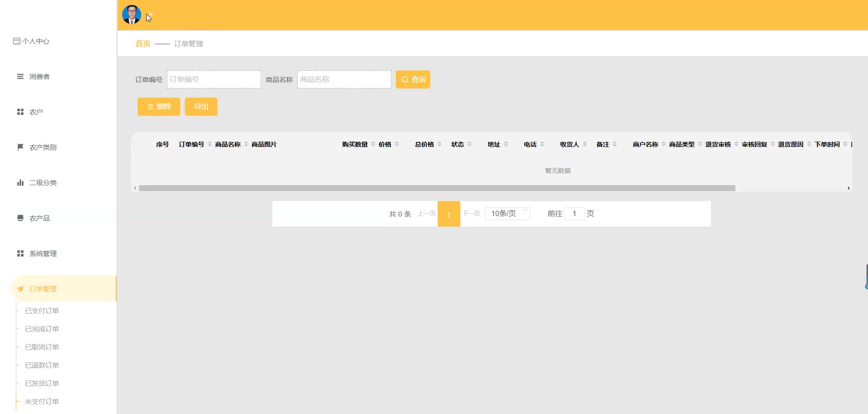Open the 10条/页 page size dropdown
868x414 pixels.
pyautogui.click(x=507, y=214)
